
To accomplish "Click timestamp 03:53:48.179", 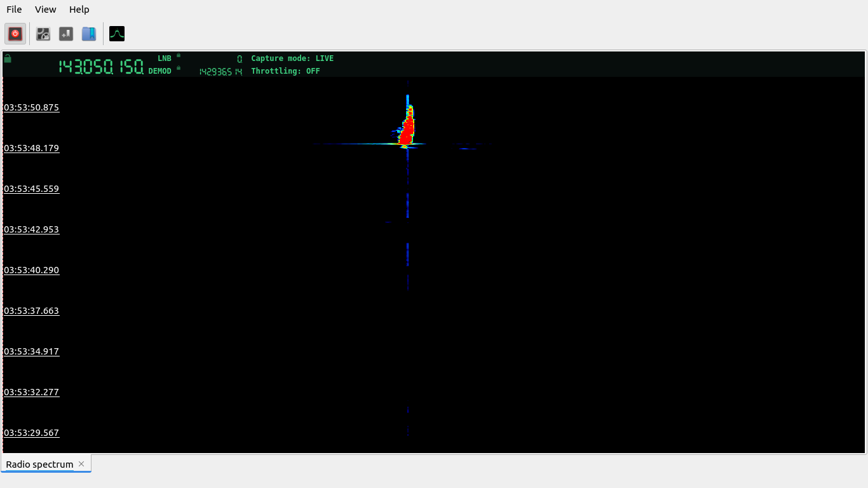I will coord(32,148).
